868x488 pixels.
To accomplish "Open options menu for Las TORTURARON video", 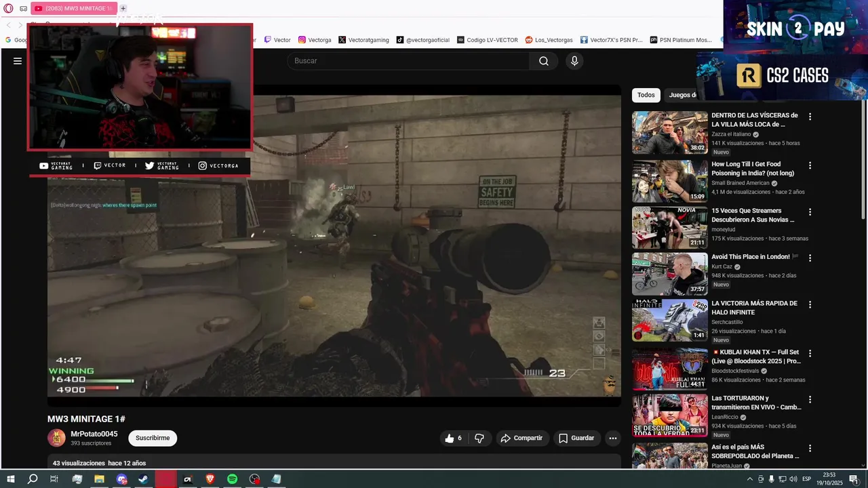I will 810,400.
